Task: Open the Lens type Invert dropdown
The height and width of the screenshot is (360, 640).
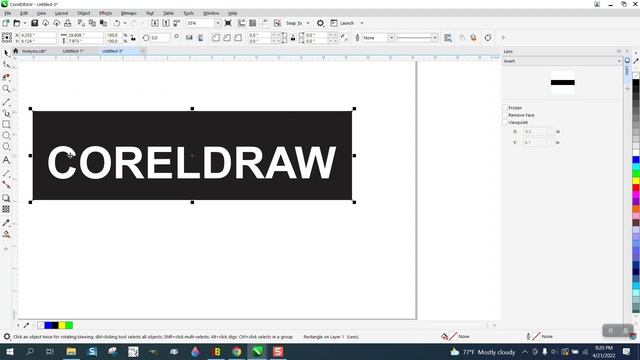Action: [x=562, y=61]
